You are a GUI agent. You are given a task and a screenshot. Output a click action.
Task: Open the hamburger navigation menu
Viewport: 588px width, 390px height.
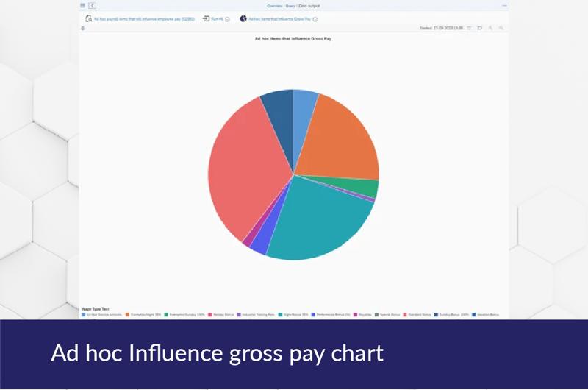coord(82,6)
